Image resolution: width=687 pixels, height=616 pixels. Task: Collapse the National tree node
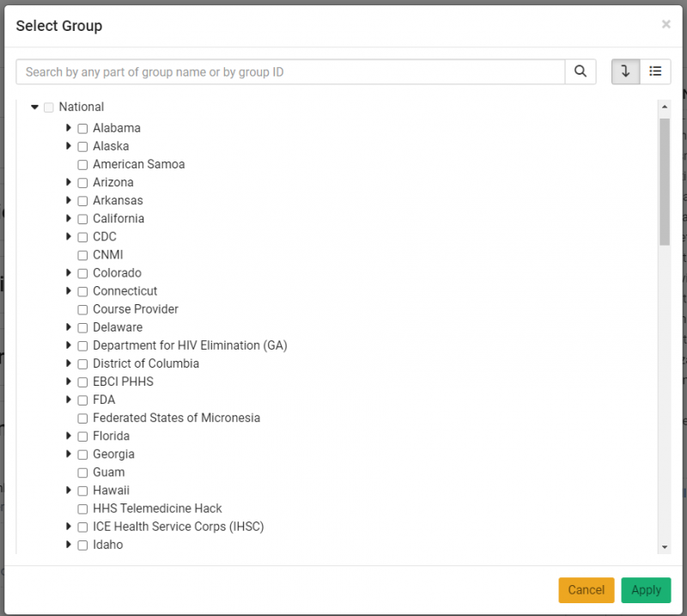point(35,107)
